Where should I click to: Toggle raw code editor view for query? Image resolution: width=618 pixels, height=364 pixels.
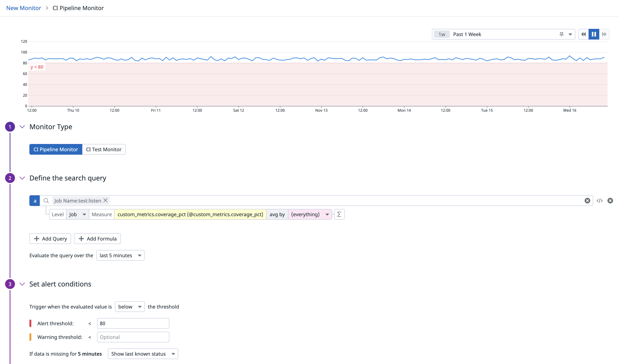coord(600,201)
